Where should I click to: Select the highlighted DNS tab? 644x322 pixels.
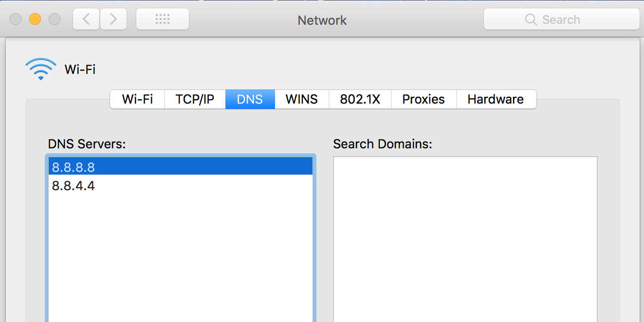click(x=250, y=99)
